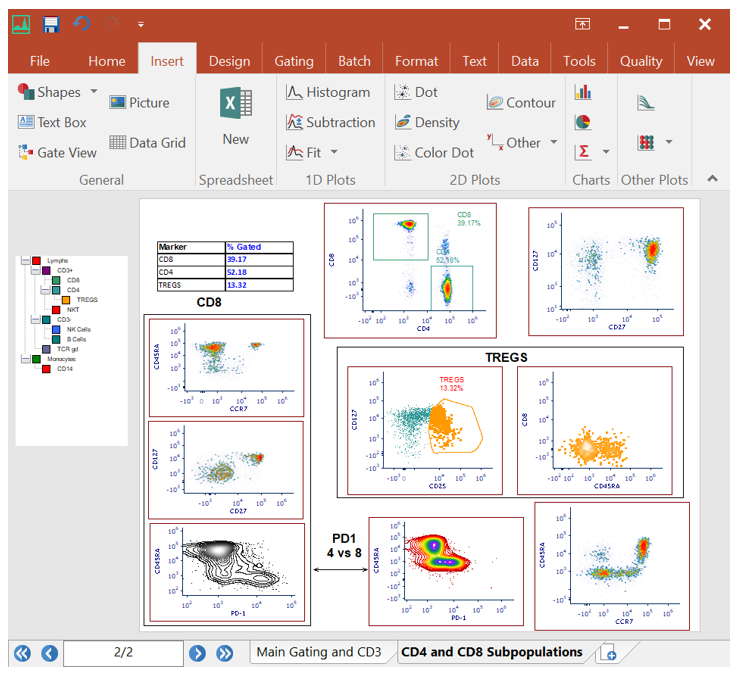Insert a pie chart
The image size is (742, 676).
click(583, 122)
